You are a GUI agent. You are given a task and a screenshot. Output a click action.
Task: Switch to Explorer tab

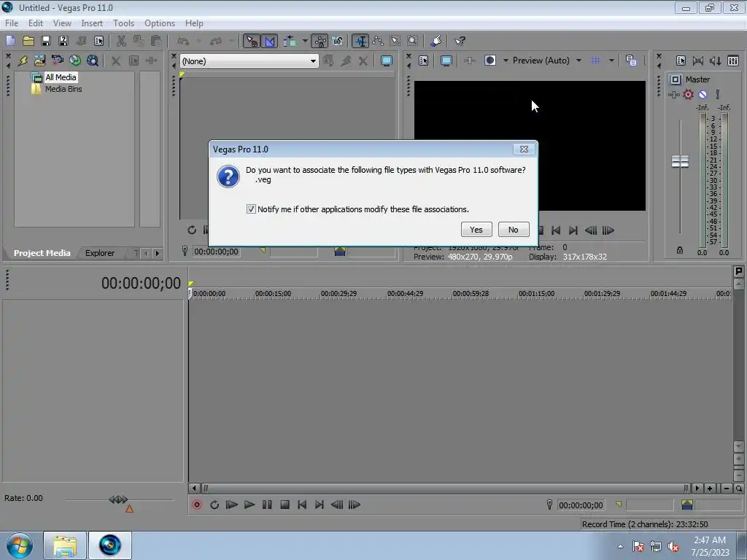pyautogui.click(x=99, y=253)
